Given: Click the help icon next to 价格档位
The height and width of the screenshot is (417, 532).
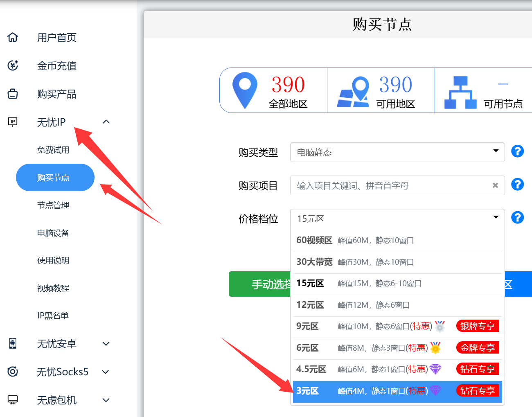Looking at the screenshot, I should [517, 218].
